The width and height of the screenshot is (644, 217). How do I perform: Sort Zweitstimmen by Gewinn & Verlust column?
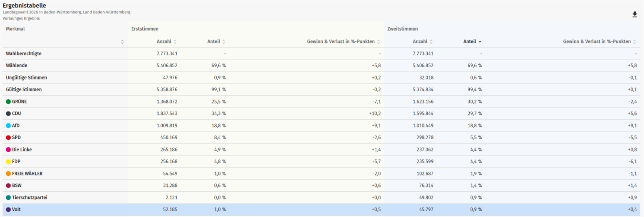coord(634,41)
